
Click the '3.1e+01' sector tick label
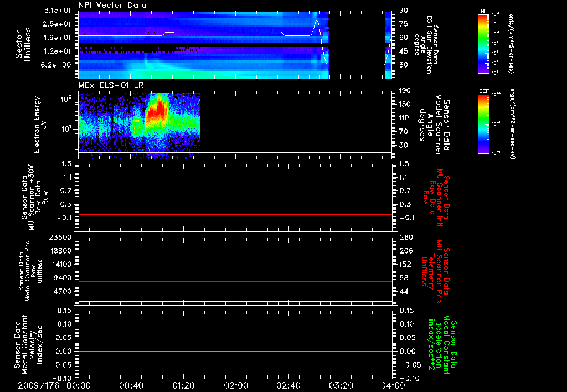[x=58, y=11]
